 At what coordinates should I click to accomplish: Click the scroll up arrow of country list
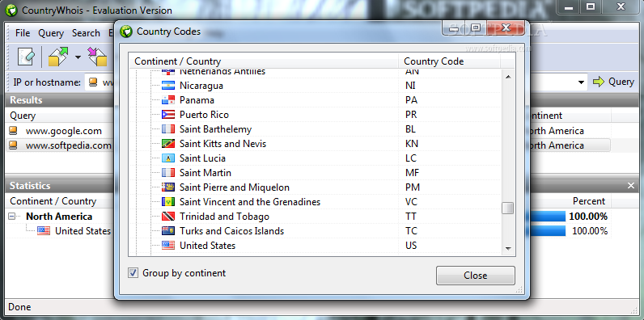(x=508, y=77)
